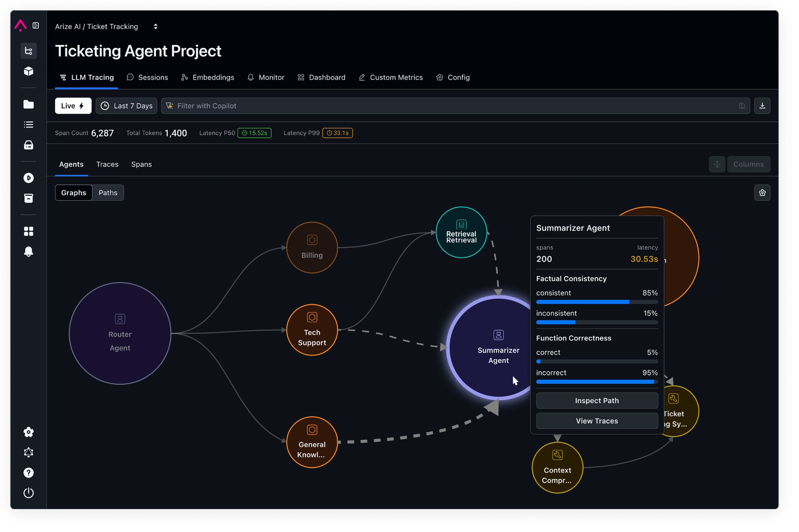Switch to the Traces tab
799x532 pixels.
tap(107, 164)
